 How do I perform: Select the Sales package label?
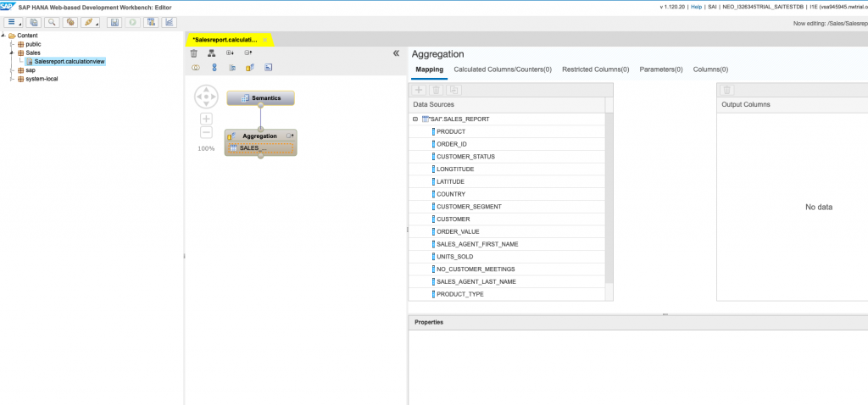tap(33, 53)
